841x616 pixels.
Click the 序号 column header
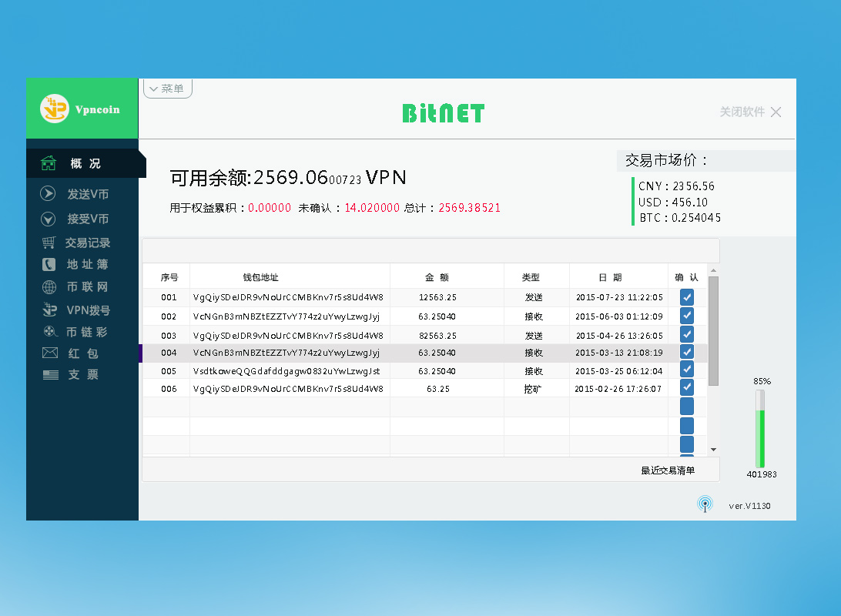[169, 277]
